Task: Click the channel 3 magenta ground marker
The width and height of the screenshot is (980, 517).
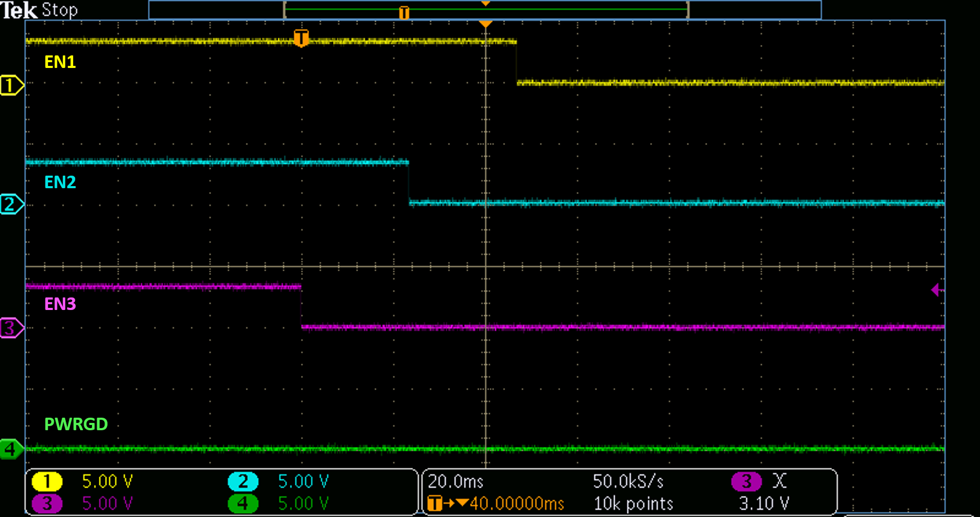Action: click(x=11, y=328)
